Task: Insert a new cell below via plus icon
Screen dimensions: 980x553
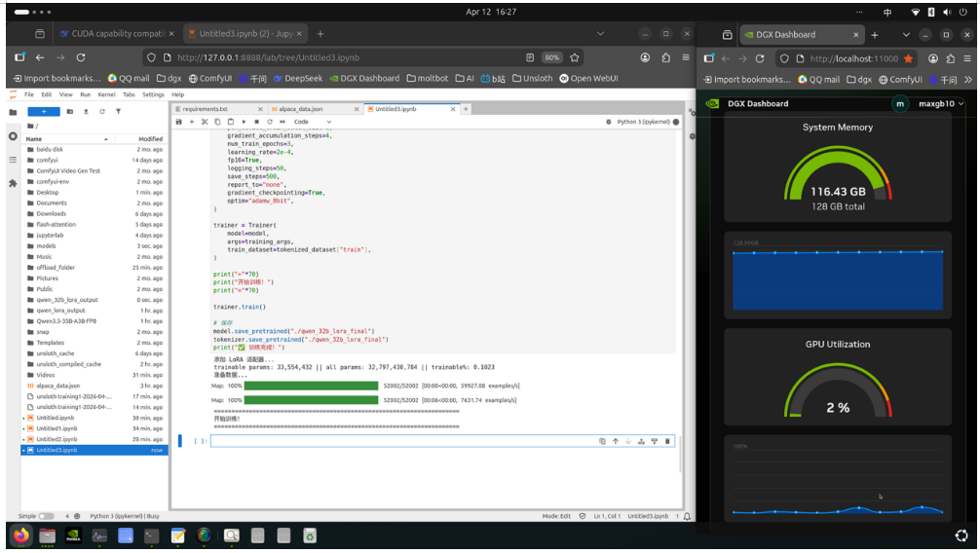Action: click(192, 122)
